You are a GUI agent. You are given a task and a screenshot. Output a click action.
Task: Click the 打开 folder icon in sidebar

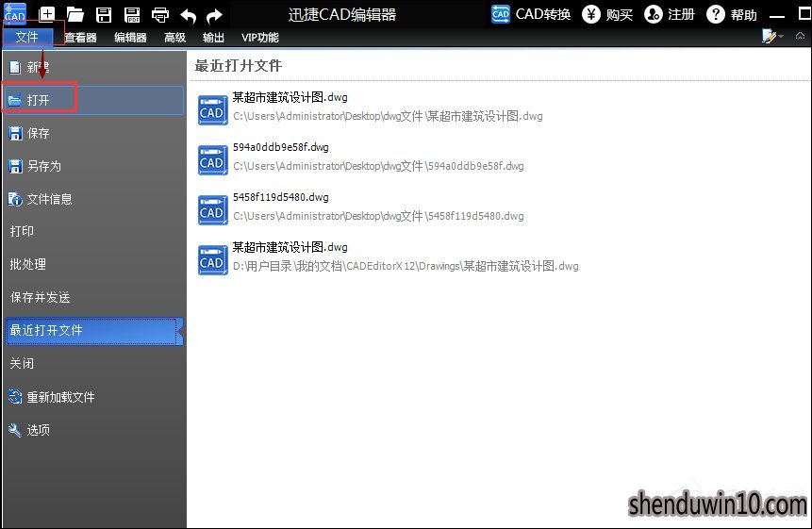tap(15, 100)
